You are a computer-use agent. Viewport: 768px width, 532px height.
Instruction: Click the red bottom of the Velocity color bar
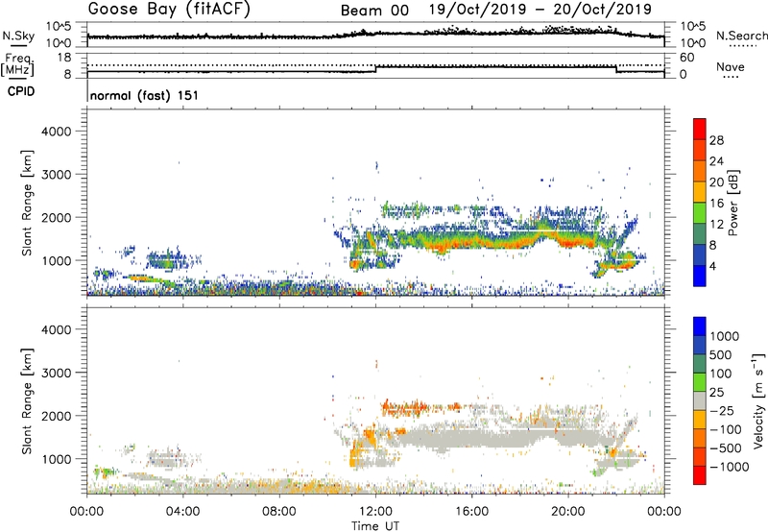click(x=700, y=475)
